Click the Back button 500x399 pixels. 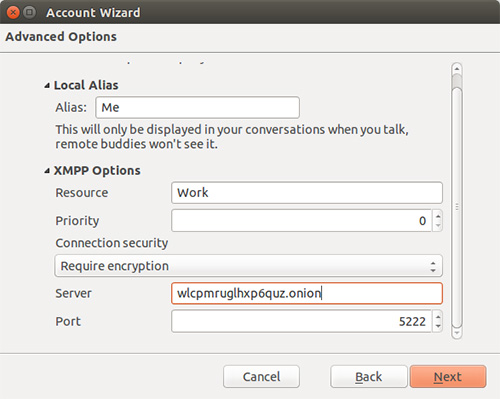tap(369, 377)
